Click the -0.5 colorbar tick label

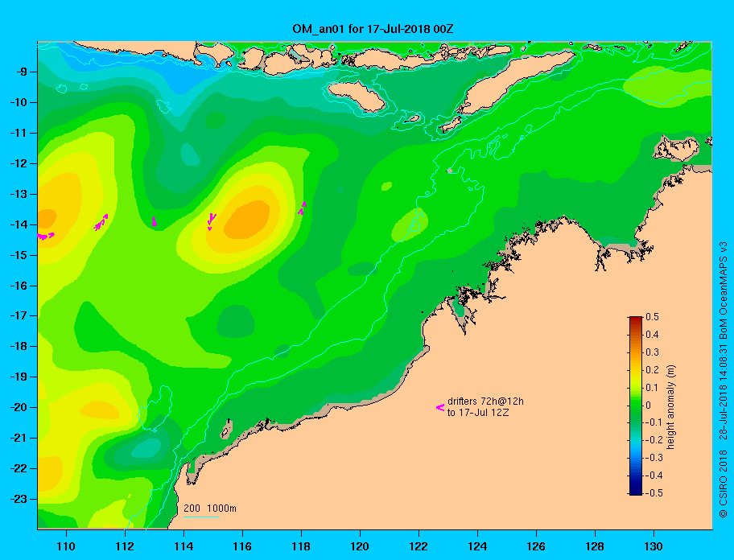[654, 493]
